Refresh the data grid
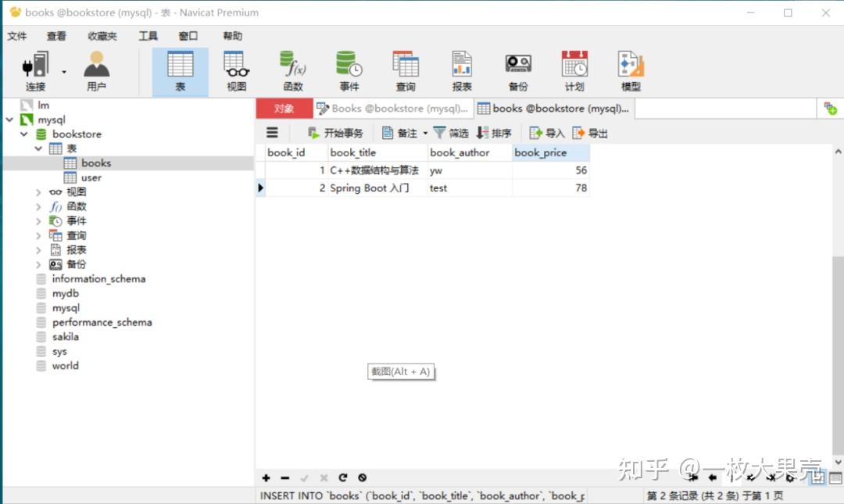 (342, 477)
